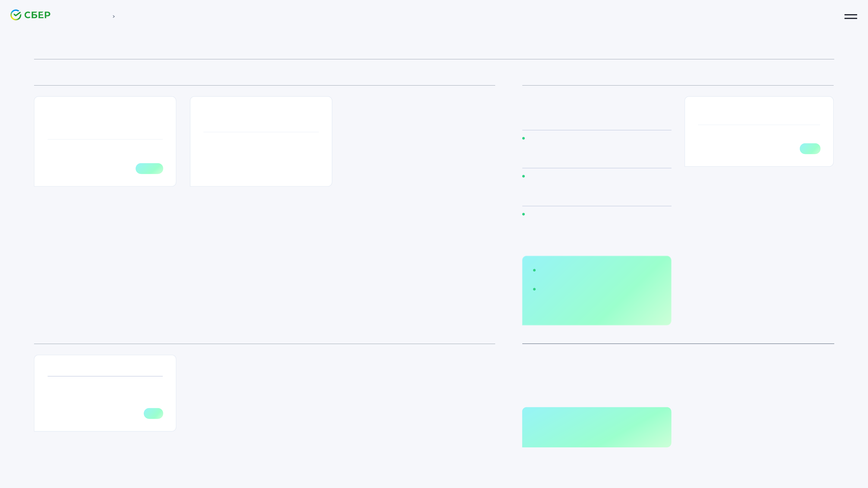Image resolution: width=868 pixels, height=488 pixels.
Task: Select the large gradient panel containing two bullets
Action: pyautogui.click(x=597, y=290)
